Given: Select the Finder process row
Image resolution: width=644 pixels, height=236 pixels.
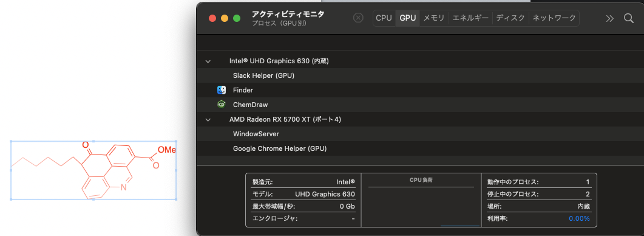Looking at the screenshot, I should (x=420, y=90).
